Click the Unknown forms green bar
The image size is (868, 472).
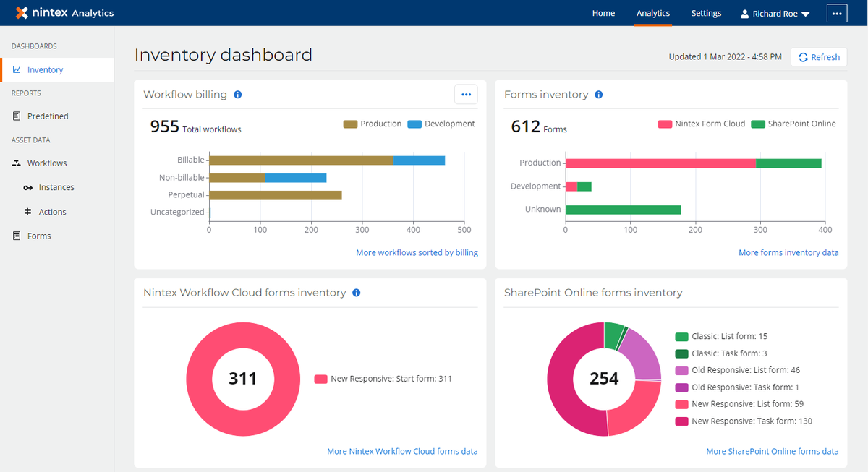(x=623, y=210)
